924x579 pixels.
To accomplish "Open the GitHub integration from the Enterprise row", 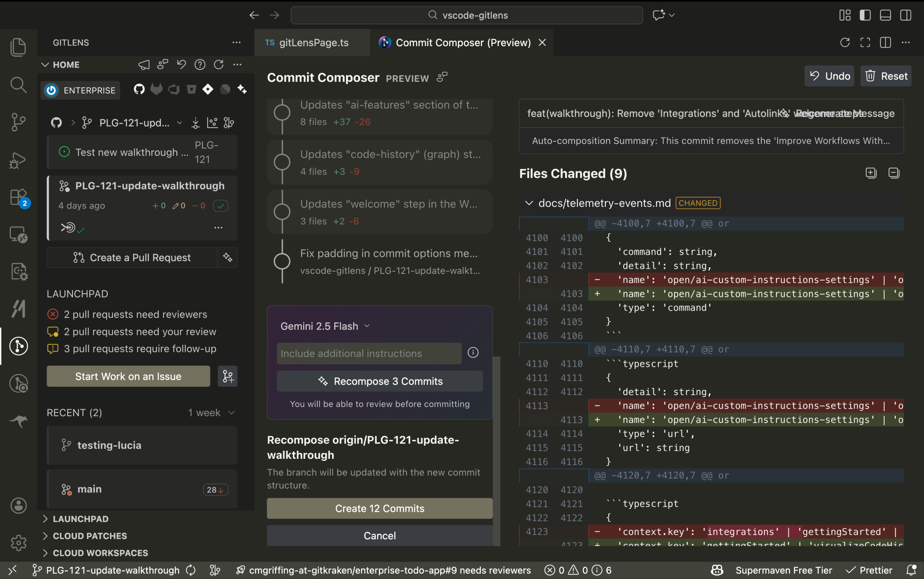I will [139, 89].
